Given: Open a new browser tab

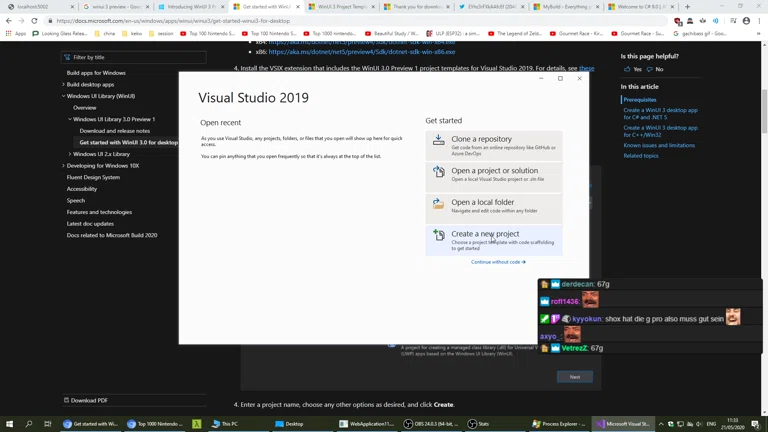Looking at the screenshot, I should [687, 7].
